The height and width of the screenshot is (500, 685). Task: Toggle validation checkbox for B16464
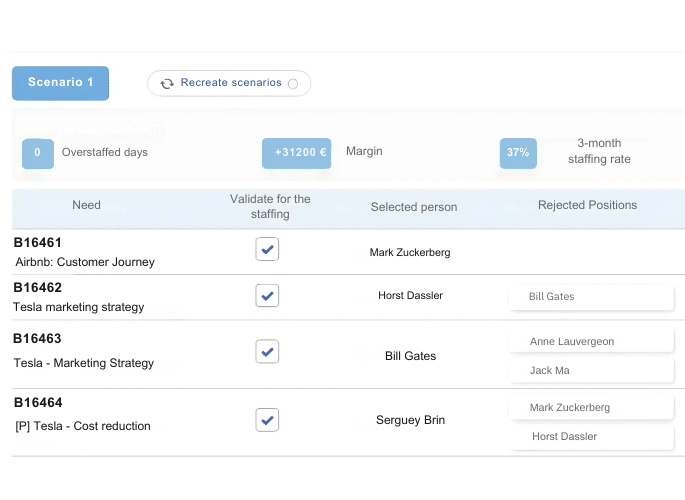(x=267, y=419)
